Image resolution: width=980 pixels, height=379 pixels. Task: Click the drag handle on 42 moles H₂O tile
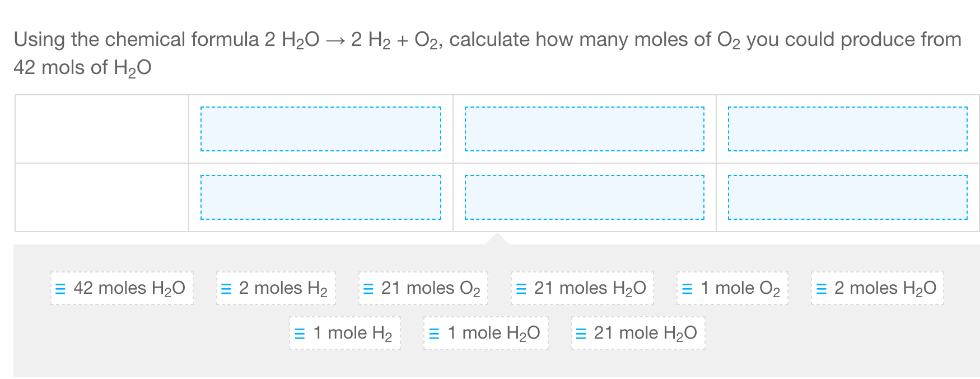[59, 288]
